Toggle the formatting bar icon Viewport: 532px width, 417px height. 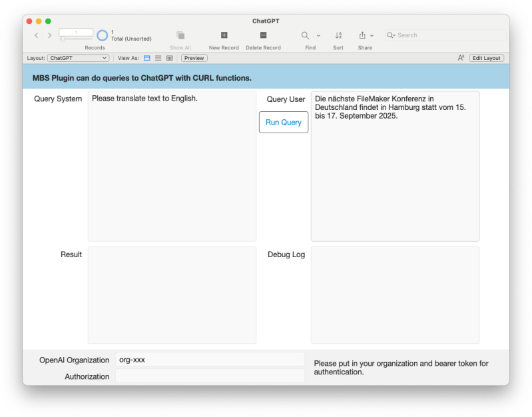[x=461, y=58]
